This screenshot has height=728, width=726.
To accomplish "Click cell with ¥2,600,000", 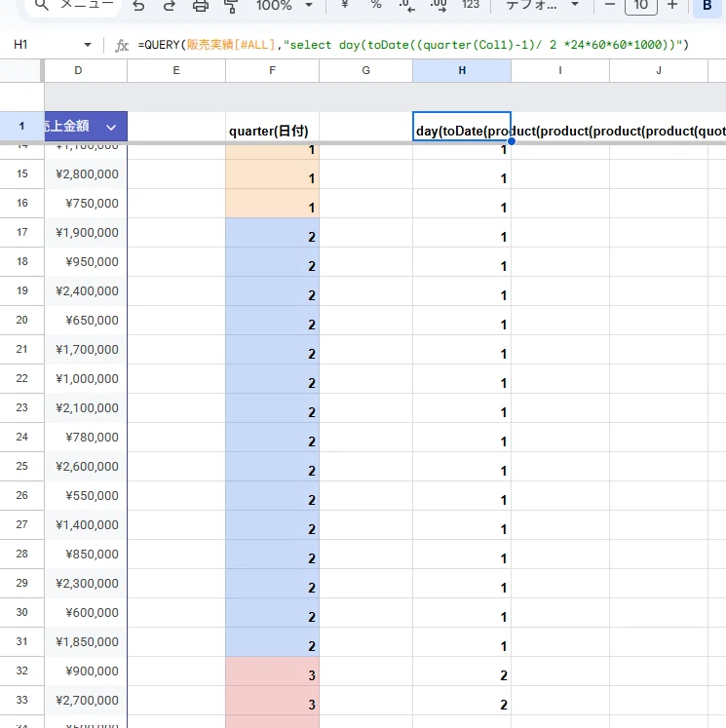I will (x=86, y=467).
